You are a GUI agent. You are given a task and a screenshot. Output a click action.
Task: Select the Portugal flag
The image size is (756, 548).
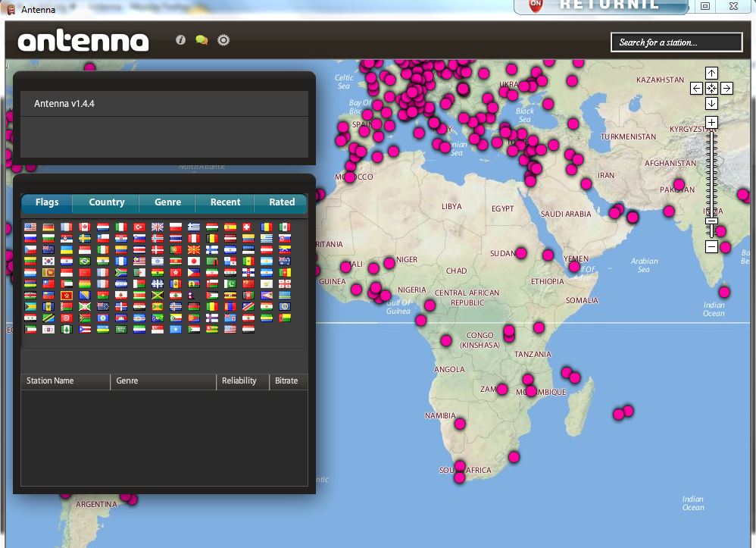coord(176,250)
